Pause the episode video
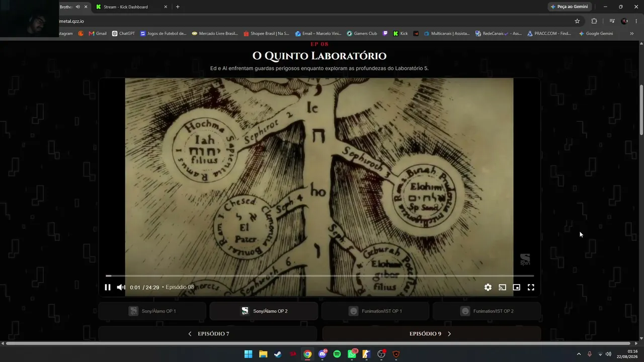The height and width of the screenshot is (362, 644). click(107, 287)
